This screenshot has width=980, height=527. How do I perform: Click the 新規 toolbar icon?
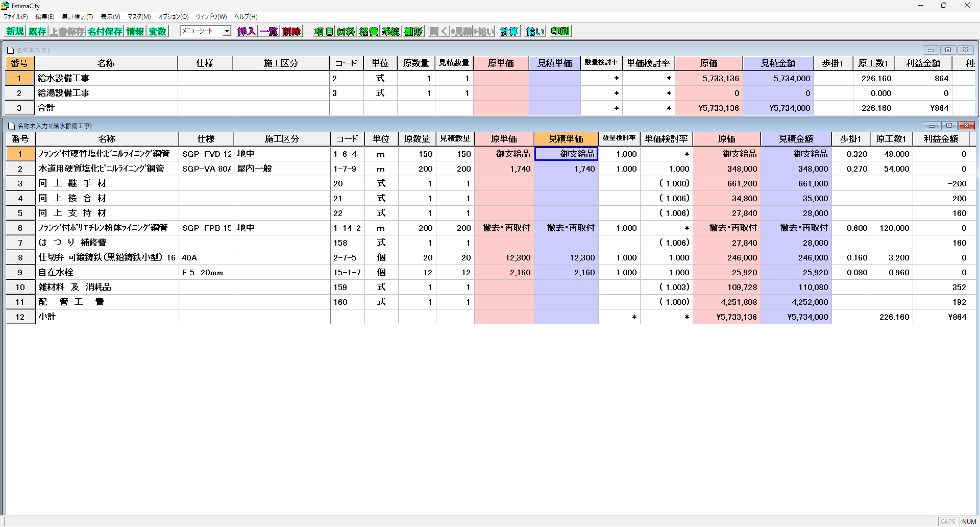click(x=14, y=31)
